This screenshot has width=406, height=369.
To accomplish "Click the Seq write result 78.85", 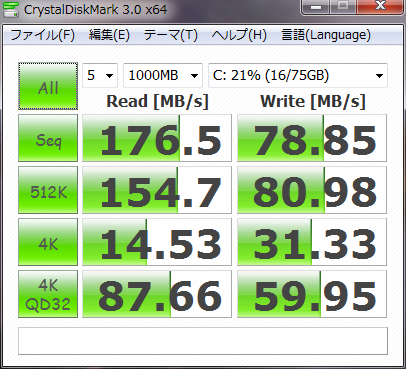I will [312, 138].
